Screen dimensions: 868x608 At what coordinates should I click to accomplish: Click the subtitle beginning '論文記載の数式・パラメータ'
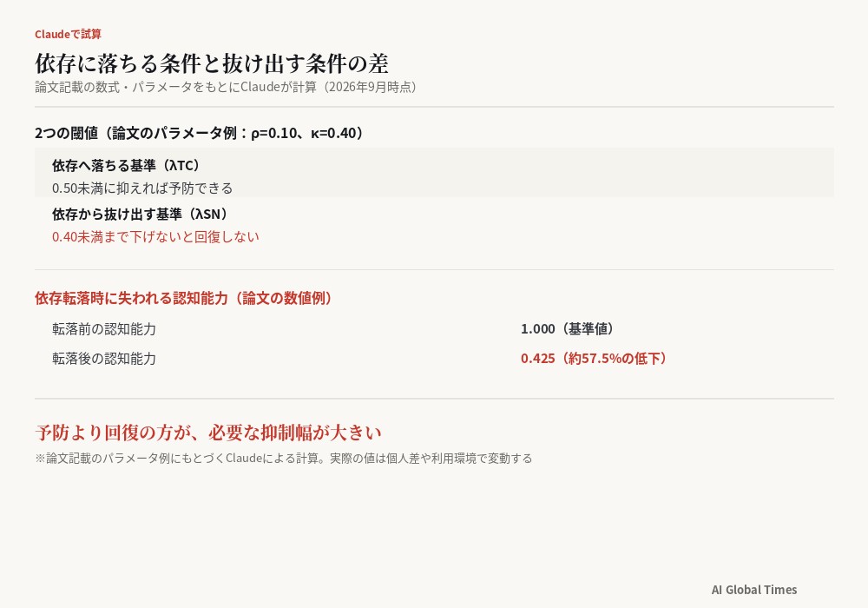pyautogui.click(x=227, y=87)
